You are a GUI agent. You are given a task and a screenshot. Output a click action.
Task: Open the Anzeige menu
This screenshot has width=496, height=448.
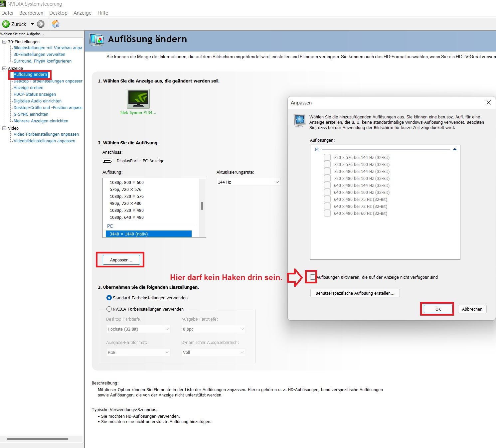83,13
